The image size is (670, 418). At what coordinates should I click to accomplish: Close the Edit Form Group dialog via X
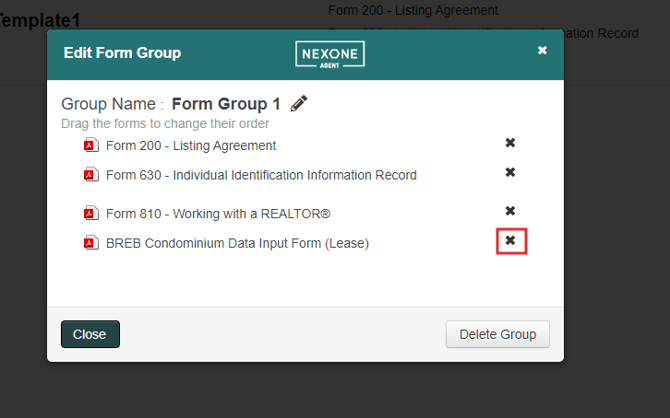542,50
